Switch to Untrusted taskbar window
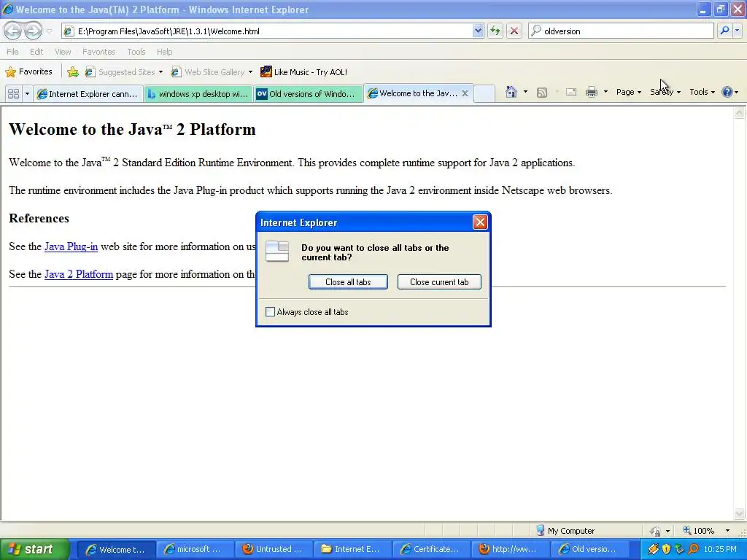The width and height of the screenshot is (747, 560). click(x=274, y=549)
